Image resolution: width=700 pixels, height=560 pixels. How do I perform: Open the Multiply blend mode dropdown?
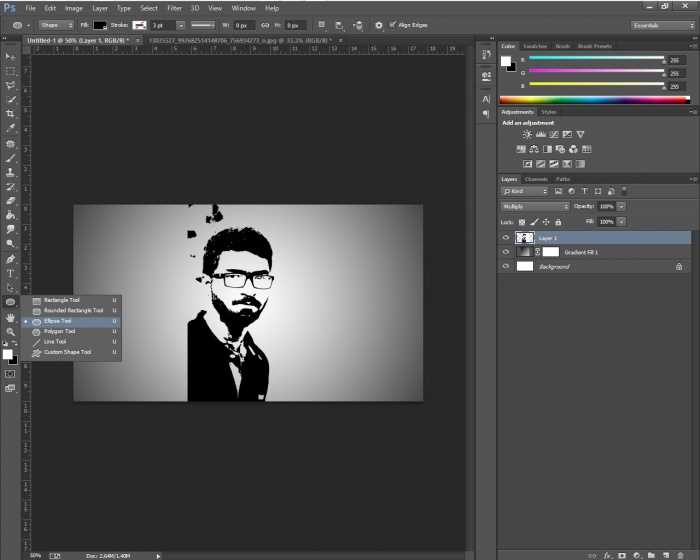535,206
